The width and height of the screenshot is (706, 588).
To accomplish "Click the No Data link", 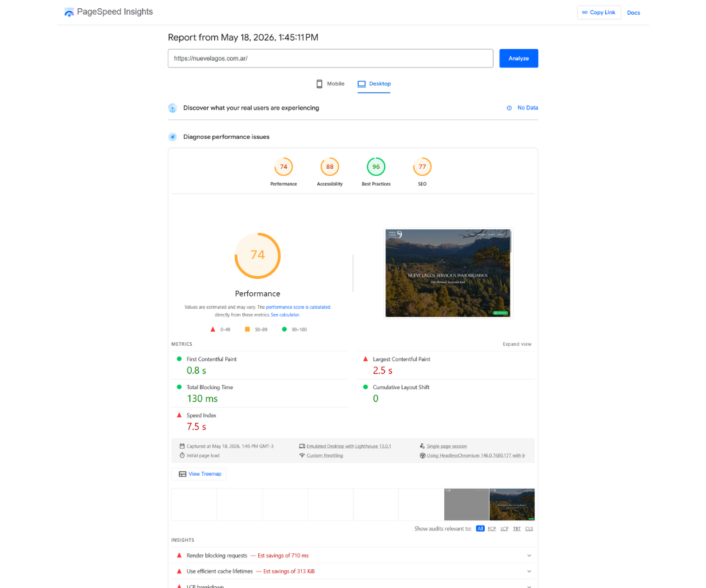I will (x=528, y=108).
